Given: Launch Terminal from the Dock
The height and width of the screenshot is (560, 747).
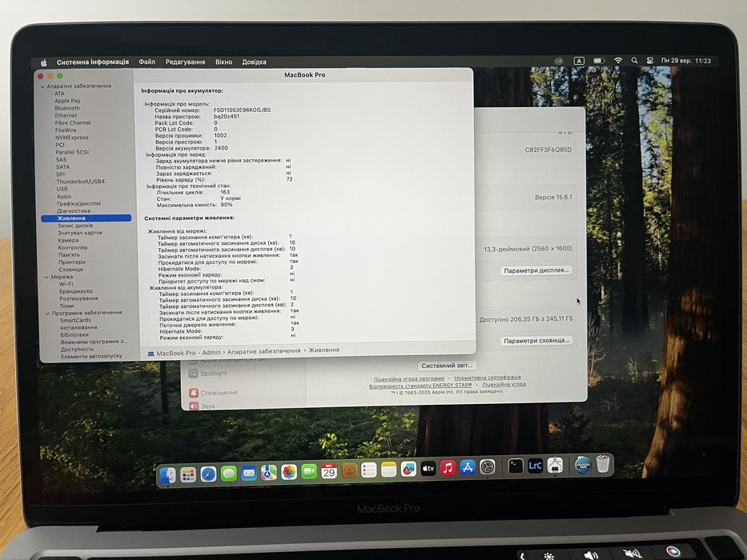Looking at the screenshot, I should tap(515, 466).
